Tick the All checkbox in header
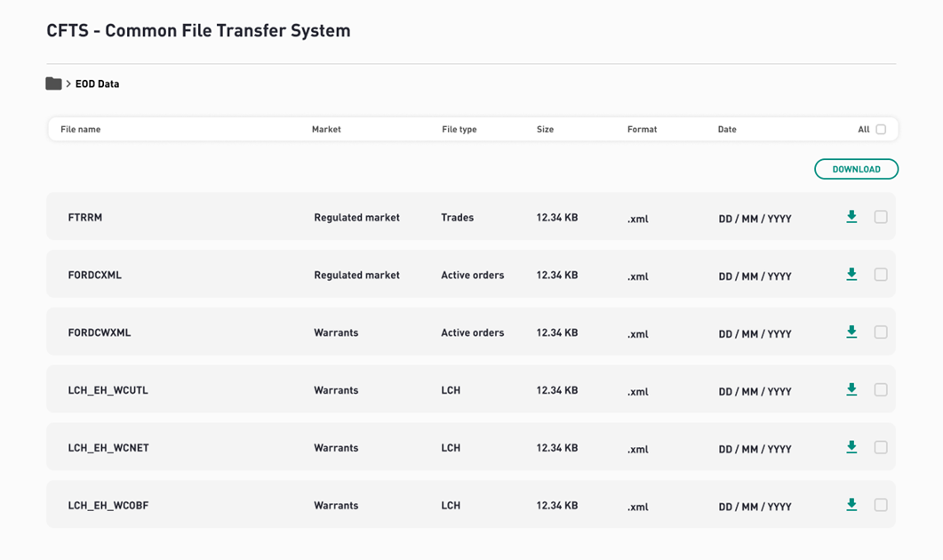This screenshot has width=943, height=560. (881, 129)
